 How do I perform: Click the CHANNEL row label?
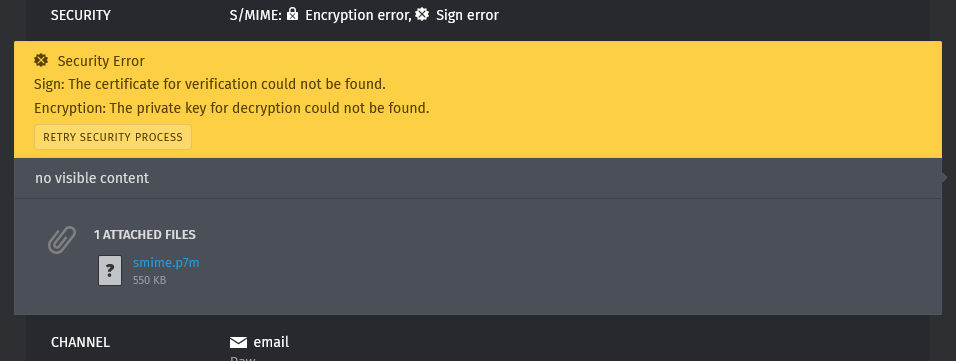coord(80,342)
